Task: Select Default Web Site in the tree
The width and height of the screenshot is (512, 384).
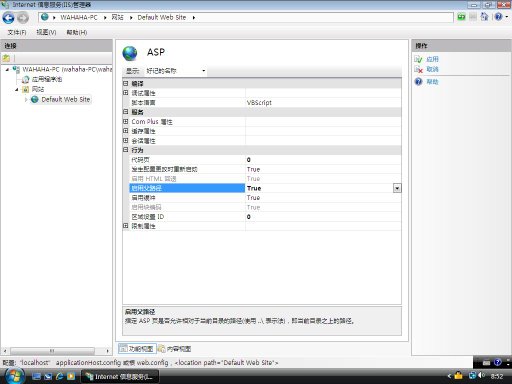Action: [66, 99]
